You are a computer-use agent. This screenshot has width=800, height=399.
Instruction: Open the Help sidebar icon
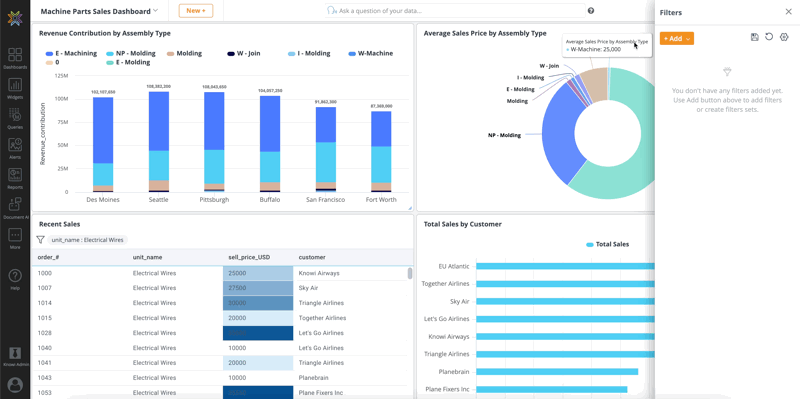[x=15, y=276]
